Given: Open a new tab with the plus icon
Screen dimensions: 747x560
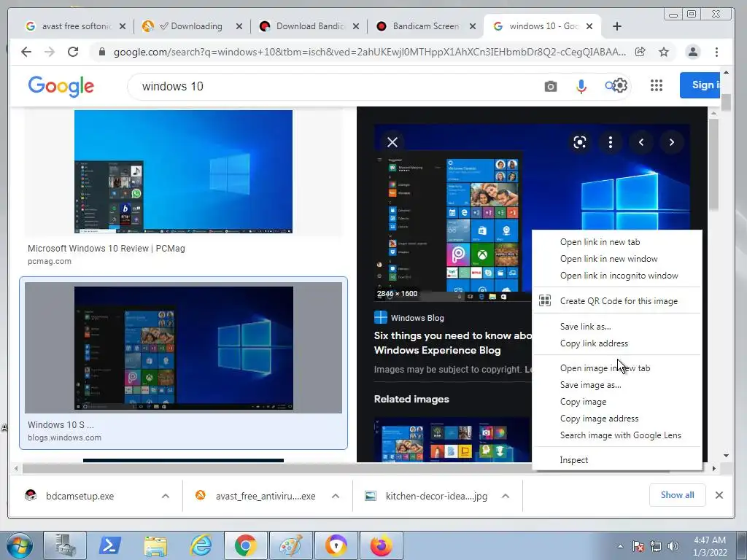Looking at the screenshot, I should click(617, 26).
